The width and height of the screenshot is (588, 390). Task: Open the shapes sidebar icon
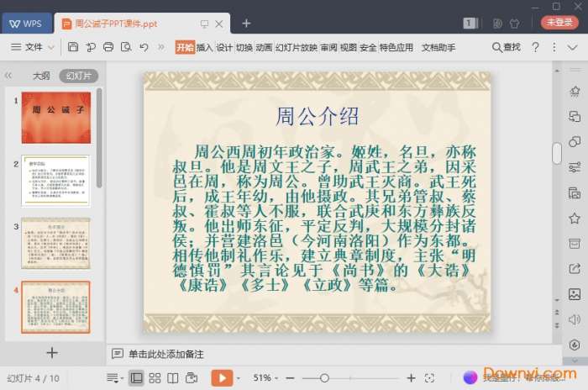(575, 141)
